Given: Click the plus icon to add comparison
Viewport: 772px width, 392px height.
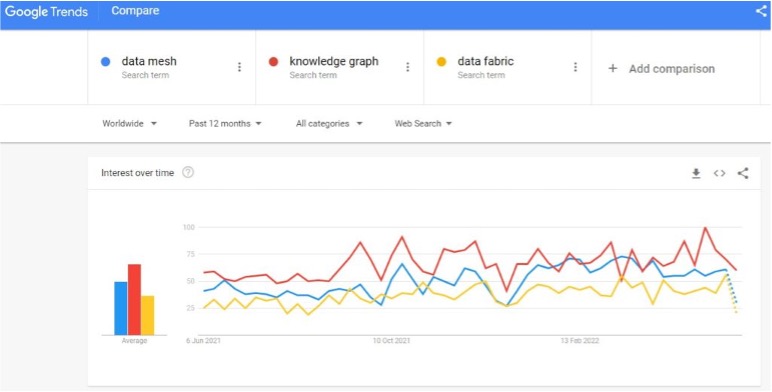Looking at the screenshot, I should [x=612, y=68].
